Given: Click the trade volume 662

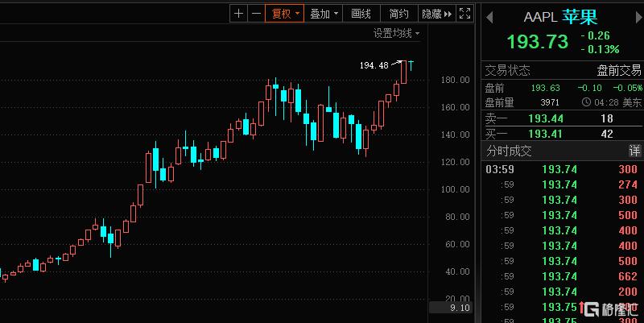Looking at the screenshot, I should coord(628,276).
